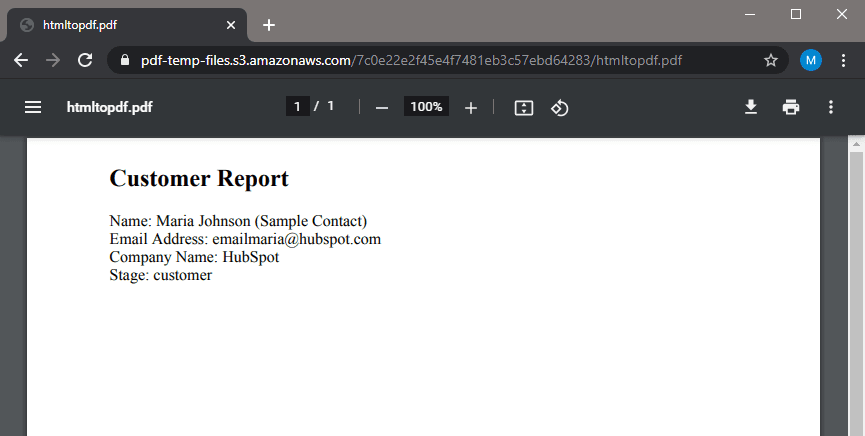865x436 pixels.
Task: Reload the current page
Action: click(x=85, y=60)
